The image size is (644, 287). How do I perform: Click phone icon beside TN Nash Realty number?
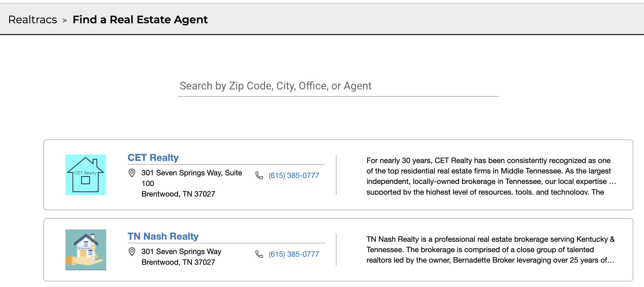(x=259, y=254)
